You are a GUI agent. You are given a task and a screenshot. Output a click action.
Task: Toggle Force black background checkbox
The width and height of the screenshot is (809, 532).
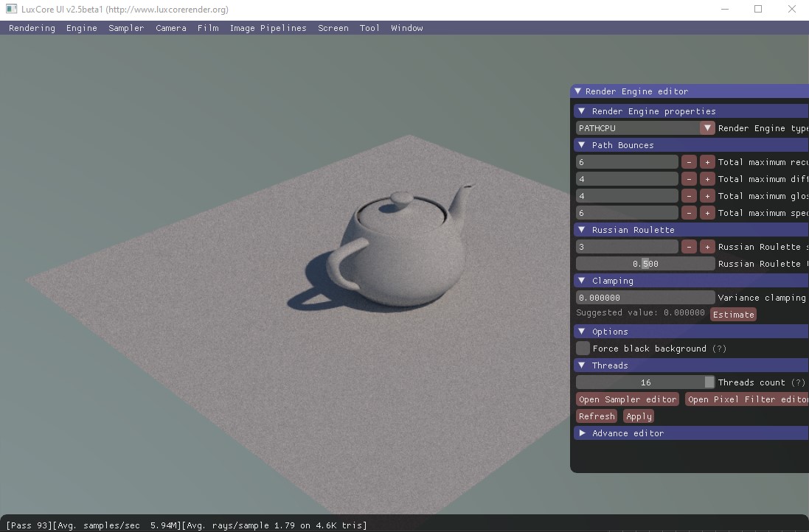point(583,349)
